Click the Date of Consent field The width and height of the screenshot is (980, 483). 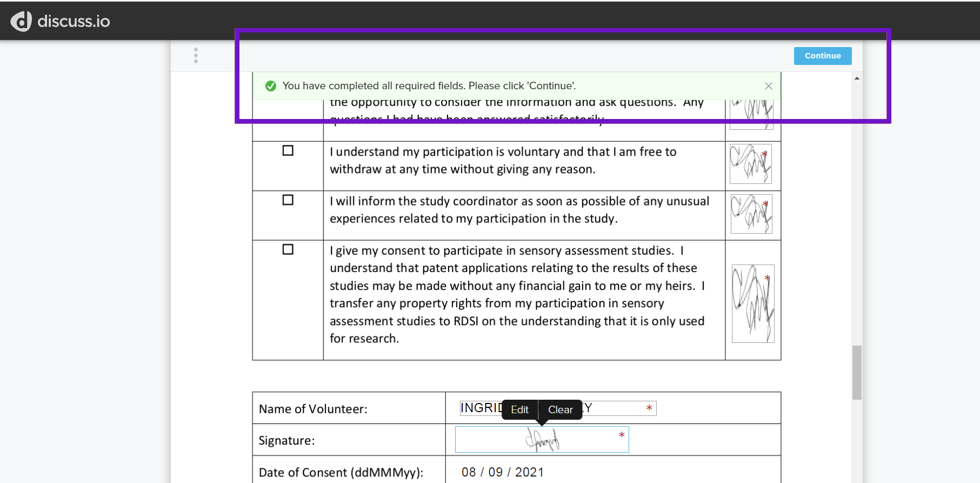pyautogui.click(x=502, y=471)
